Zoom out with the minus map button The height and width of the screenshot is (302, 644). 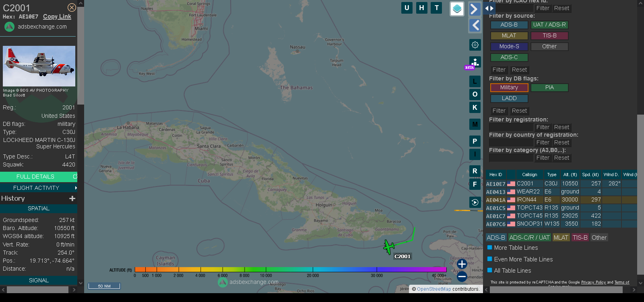(x=462, y=277)
